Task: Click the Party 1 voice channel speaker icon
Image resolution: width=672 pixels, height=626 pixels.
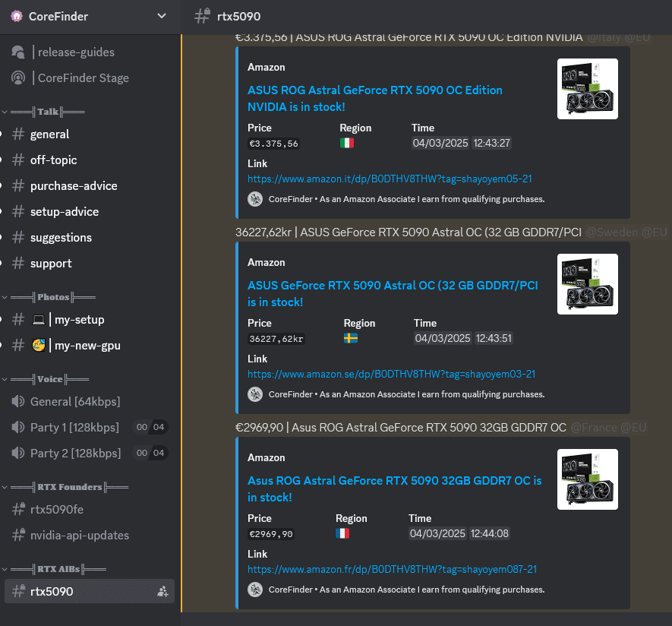Action: 17,428
